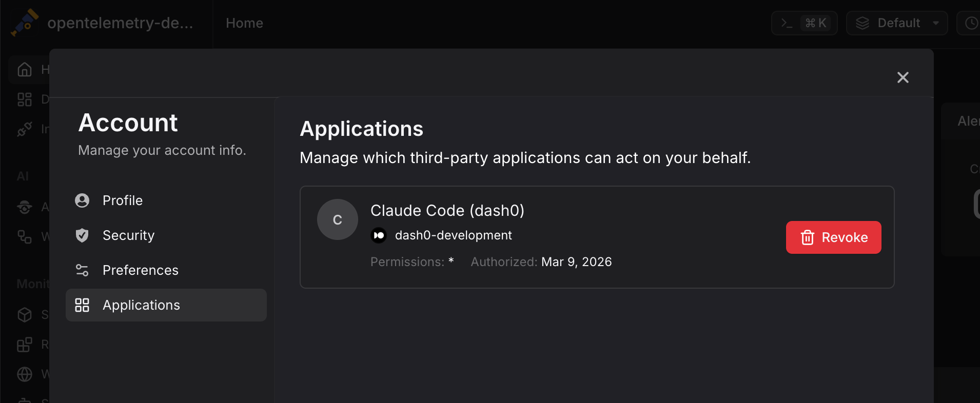Click the Security shield icon
The image size is (980, 403).
(82, 235)
